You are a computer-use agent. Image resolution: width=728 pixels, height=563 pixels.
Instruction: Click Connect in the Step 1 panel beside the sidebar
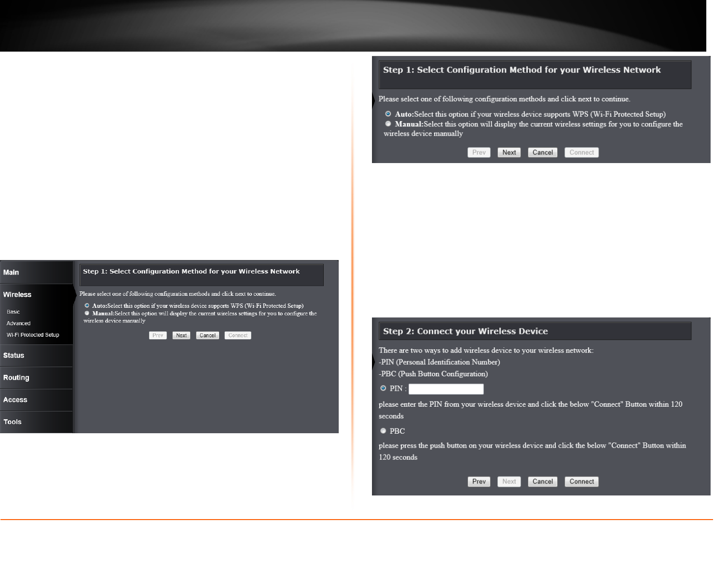(x=238, y=336)
